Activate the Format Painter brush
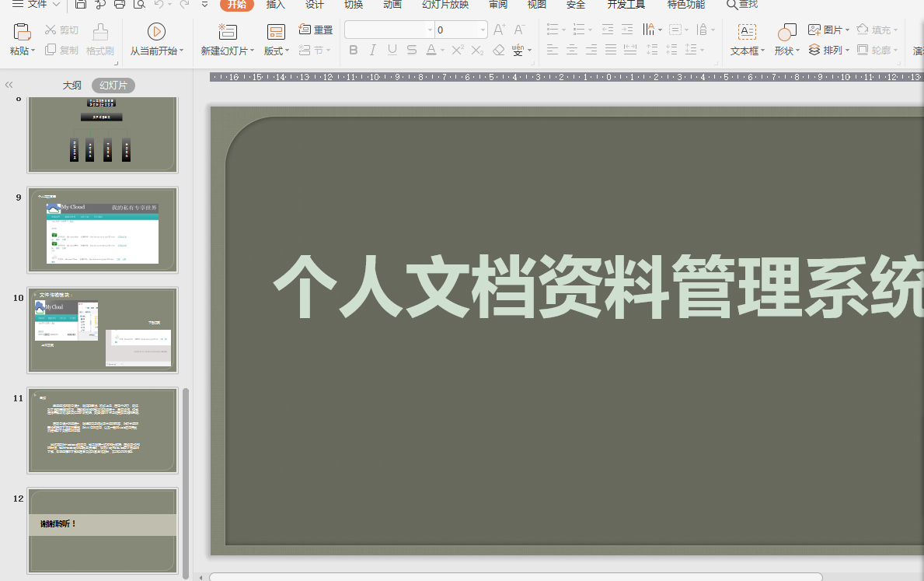The height and width of the screenshot is (581, 924). (x=100, y=31)
